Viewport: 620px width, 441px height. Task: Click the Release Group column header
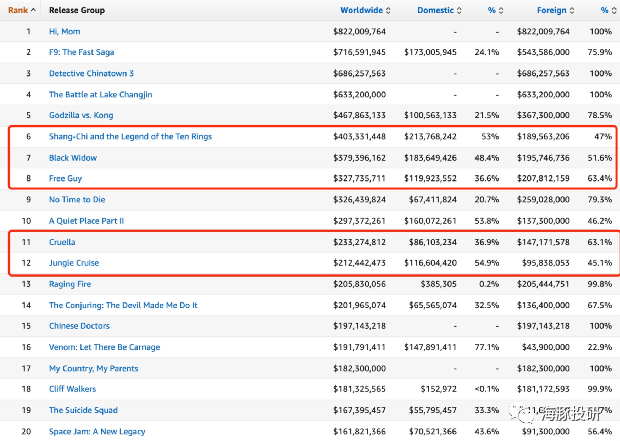[x=77, y=10]
